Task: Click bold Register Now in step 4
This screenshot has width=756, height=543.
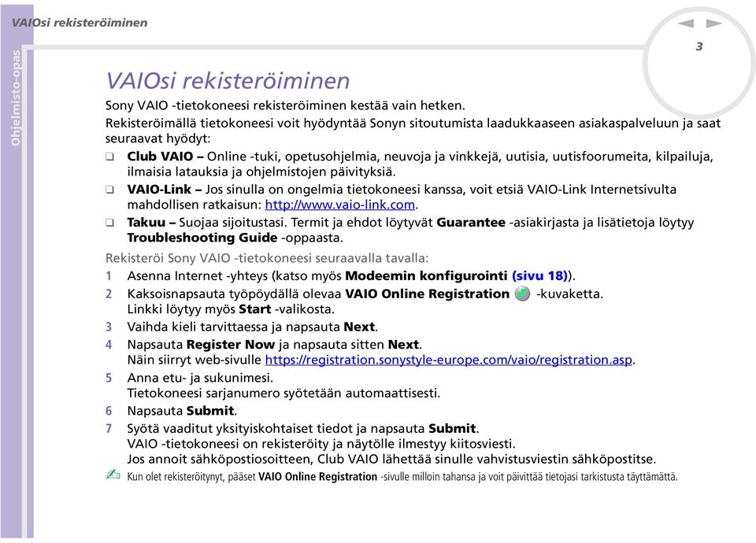Action: tap(231, 345)
